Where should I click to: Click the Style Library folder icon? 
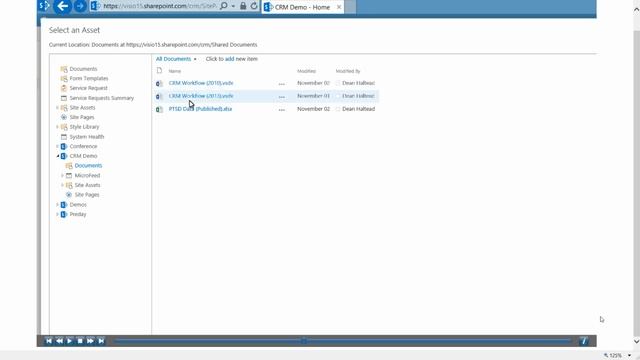click(x=64, y=127)
